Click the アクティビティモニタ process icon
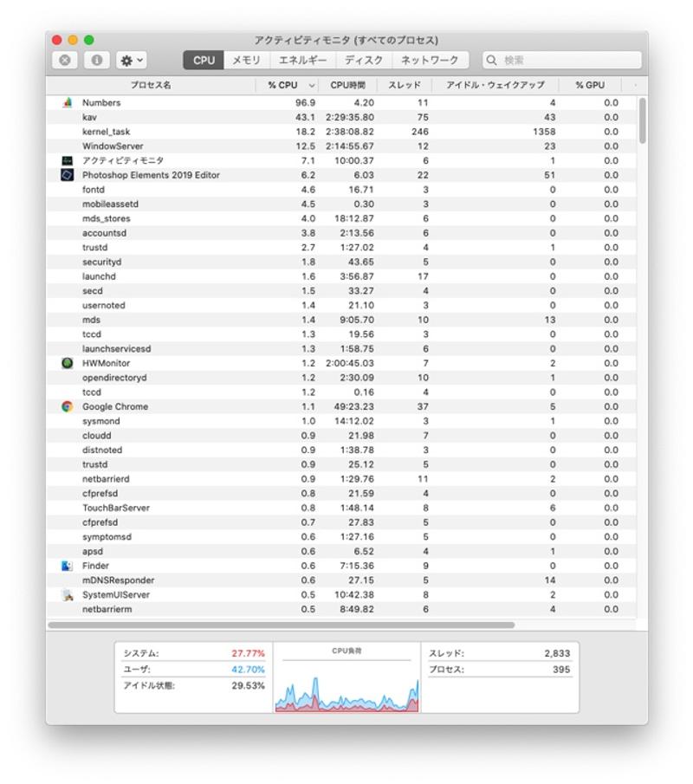The image size is (693, 784). pyautogui.click(x=68, y=160)
